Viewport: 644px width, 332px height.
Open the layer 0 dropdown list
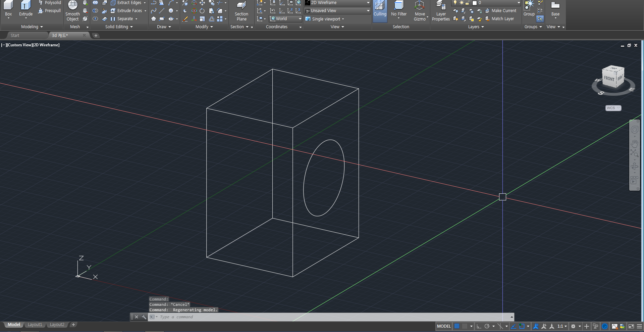pos(486,3)
